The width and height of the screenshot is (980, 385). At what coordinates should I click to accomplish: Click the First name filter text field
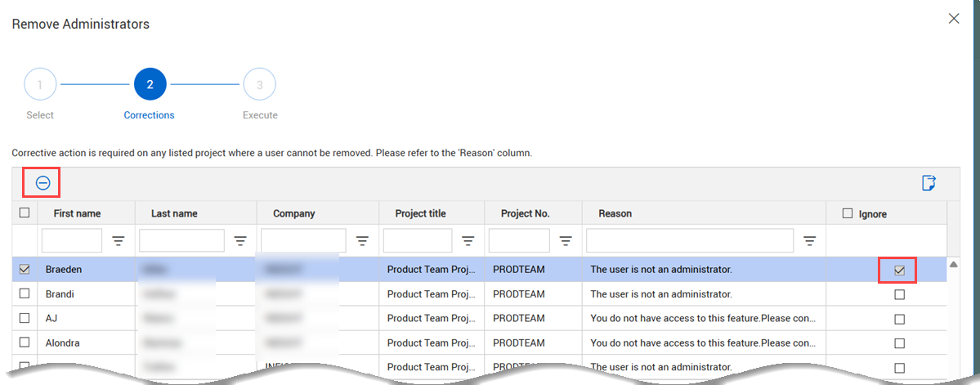(72, 241)
